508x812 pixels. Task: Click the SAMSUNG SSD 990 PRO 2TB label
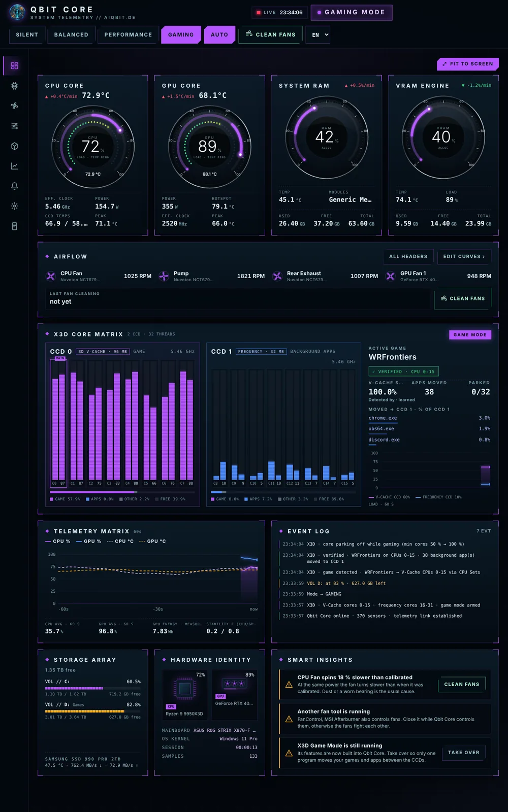click(83, 759)
